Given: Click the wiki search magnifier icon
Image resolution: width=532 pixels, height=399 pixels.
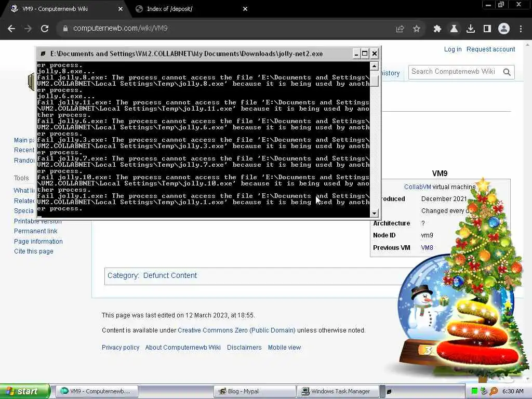Looking at the screenshot, I should pyautogui.click(x=507, y=72).
